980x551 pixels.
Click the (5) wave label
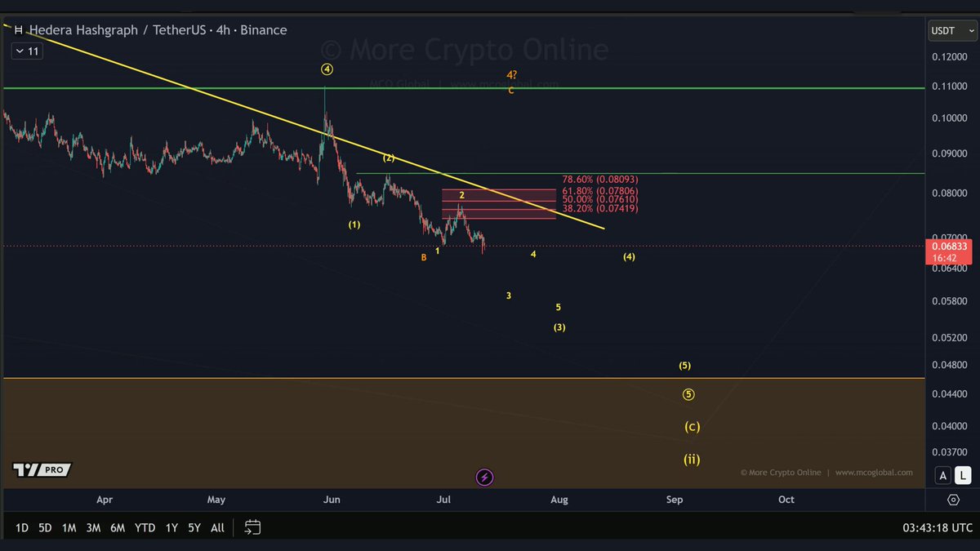(684, 366)
